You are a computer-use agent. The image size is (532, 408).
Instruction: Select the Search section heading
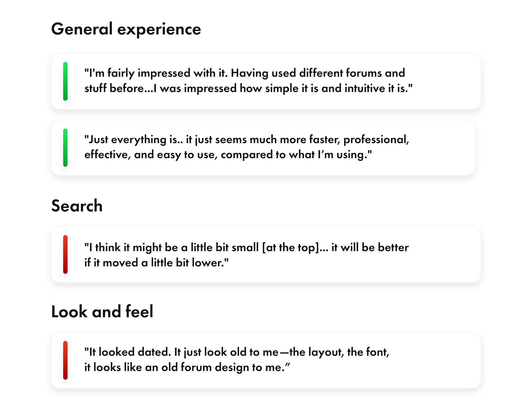click(x=77, y=206)
